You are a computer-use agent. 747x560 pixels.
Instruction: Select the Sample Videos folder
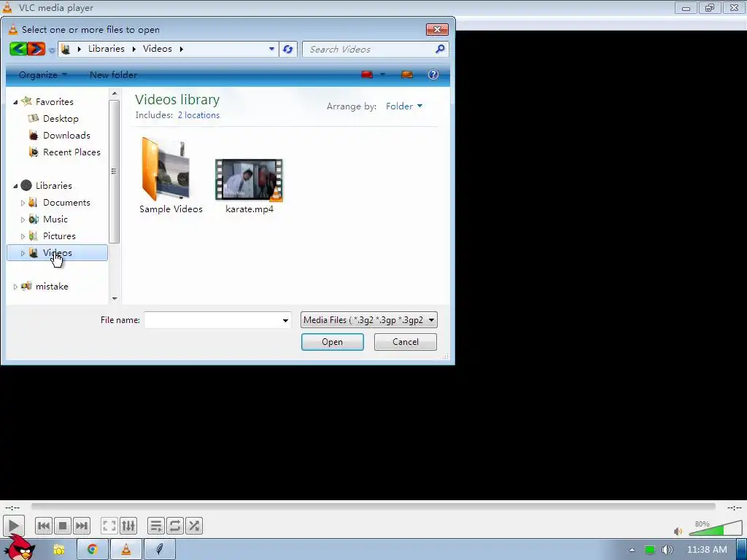tap(171, 176)
